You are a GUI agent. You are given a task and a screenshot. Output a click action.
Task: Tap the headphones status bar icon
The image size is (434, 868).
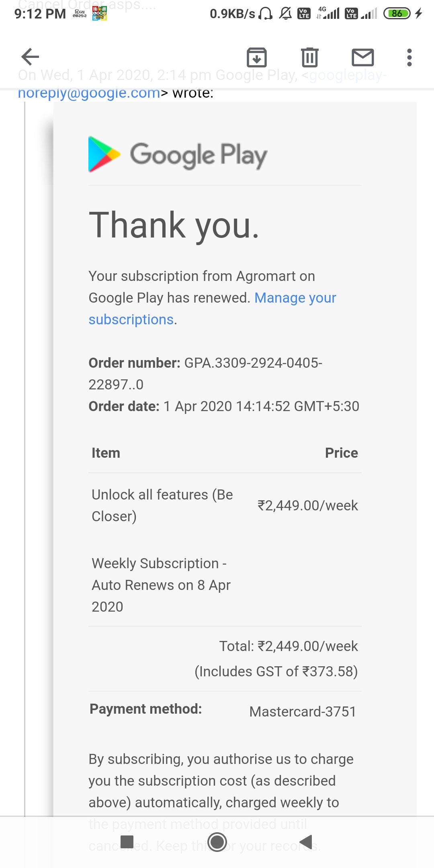(x=265, y=14)
